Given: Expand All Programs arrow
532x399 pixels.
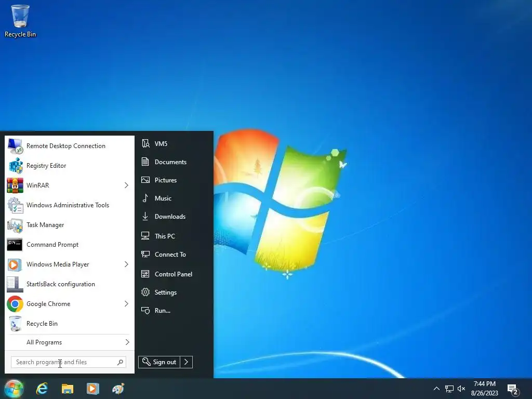Looking at the screenshot, I should click(x=127, y=342).
